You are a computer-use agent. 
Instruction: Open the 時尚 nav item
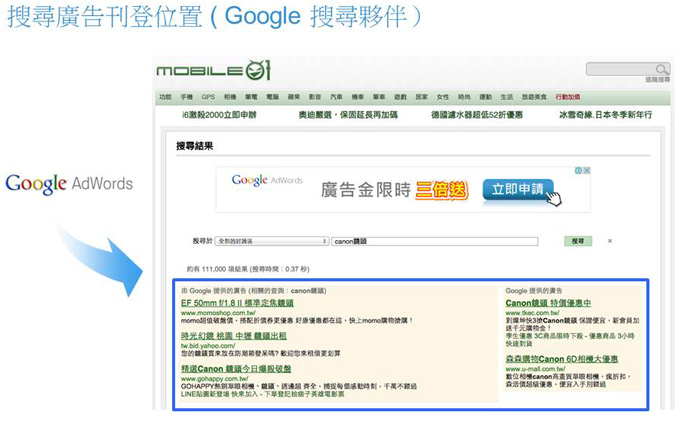pyautogui.click(x=464, y=97)
